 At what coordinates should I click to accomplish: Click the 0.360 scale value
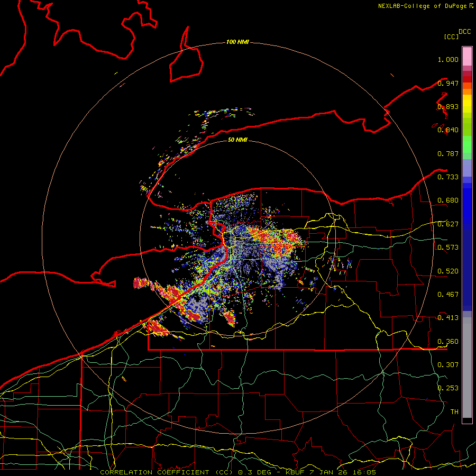[x=448, y=342]
